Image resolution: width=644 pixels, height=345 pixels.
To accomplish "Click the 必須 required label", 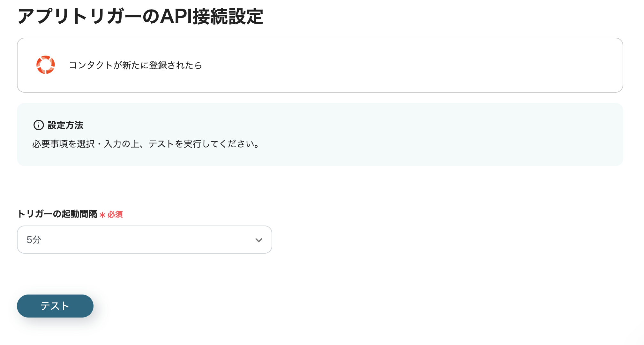I will pos(116,215).
